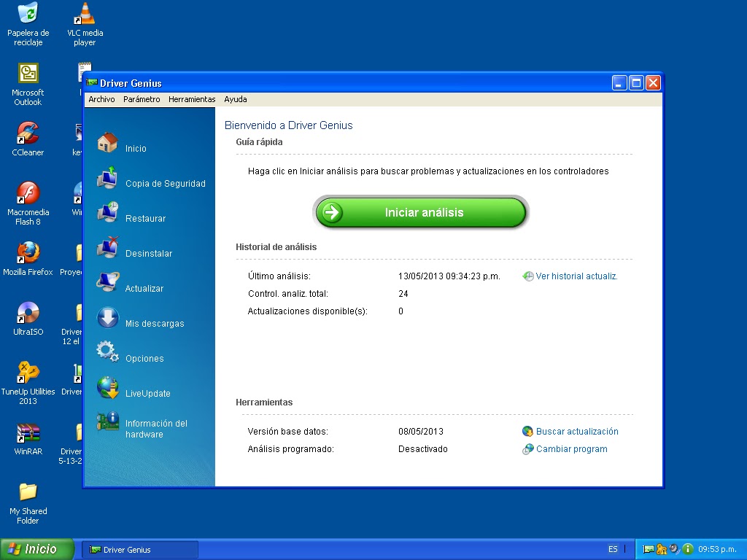Click the Copia de Seguridad label
The width and height of the screenshot is (747, 560).
coord(166,183)
